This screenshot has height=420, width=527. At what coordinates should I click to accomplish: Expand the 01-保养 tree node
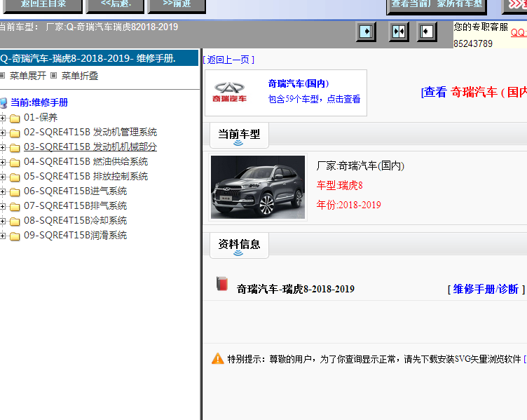(x=3, y=118)
